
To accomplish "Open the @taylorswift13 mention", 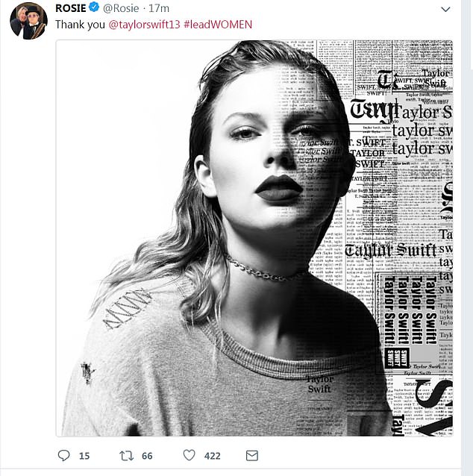I will [x=154, y=25].
